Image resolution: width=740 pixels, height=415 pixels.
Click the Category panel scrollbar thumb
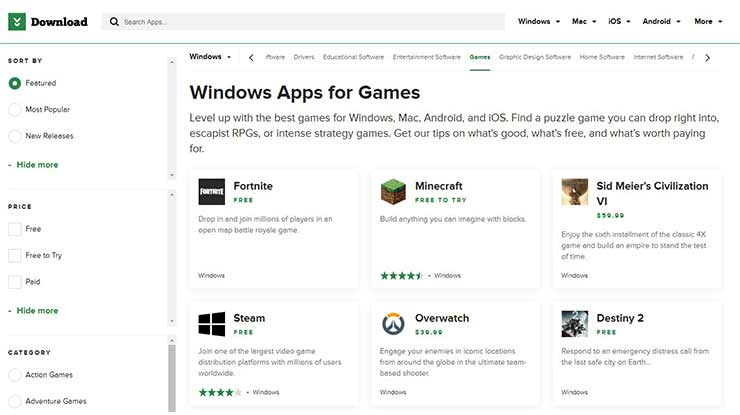click(172, 378)
